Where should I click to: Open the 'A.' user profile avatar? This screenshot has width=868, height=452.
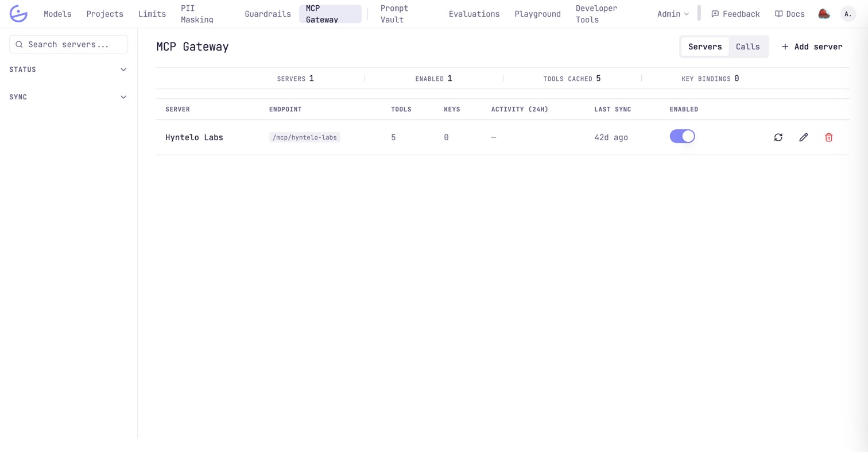coord(848,14)
